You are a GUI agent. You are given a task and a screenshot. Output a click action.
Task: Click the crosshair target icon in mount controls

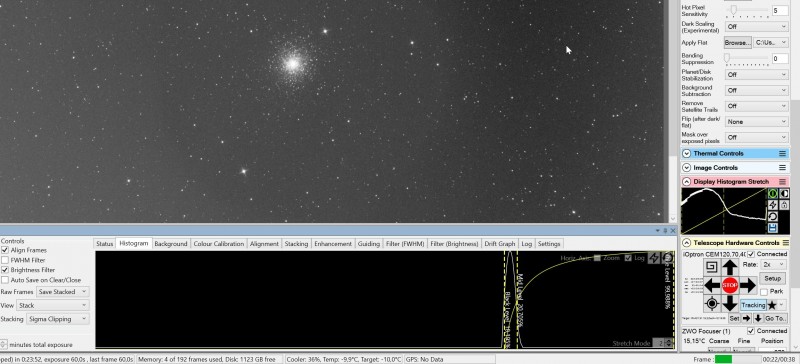[x=713, y=304]
